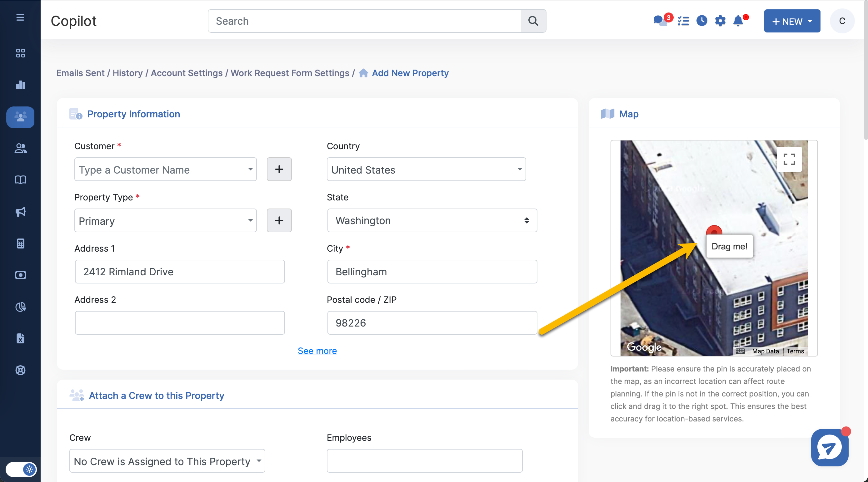Click the Address 1 field
Image resolution: width=868 pixels, height=482 pixels.
[180, 272]
